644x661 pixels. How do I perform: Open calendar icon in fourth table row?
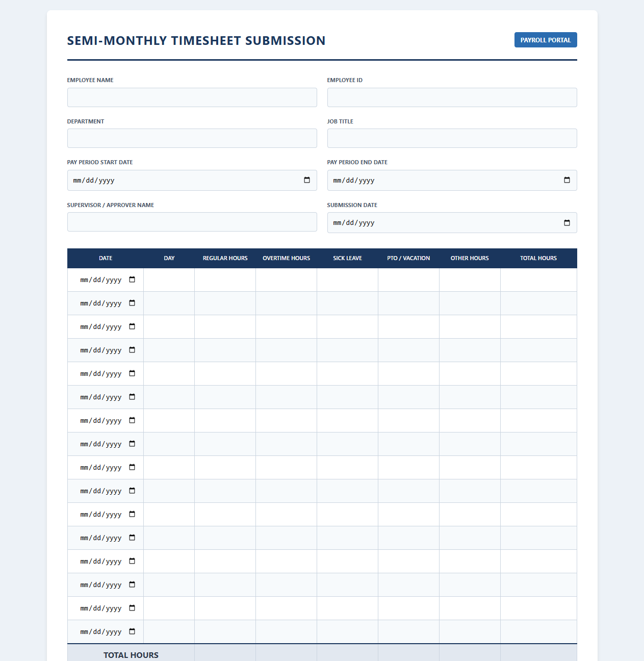132,350
